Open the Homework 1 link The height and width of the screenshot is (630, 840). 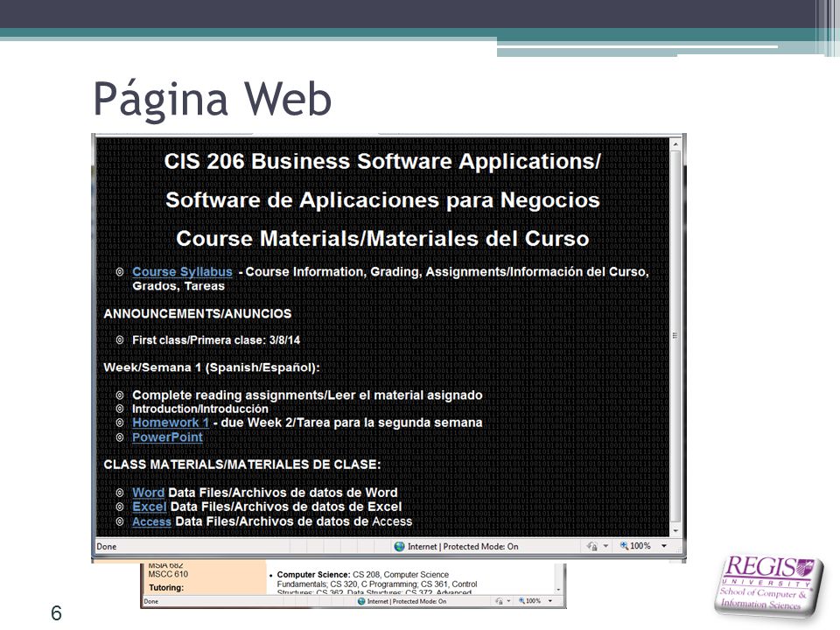point(171,423)
